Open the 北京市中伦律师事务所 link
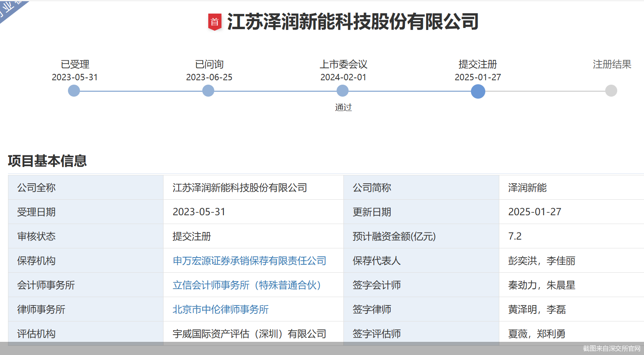The height and width of the screenshot is (355, 644). (221, 309)
